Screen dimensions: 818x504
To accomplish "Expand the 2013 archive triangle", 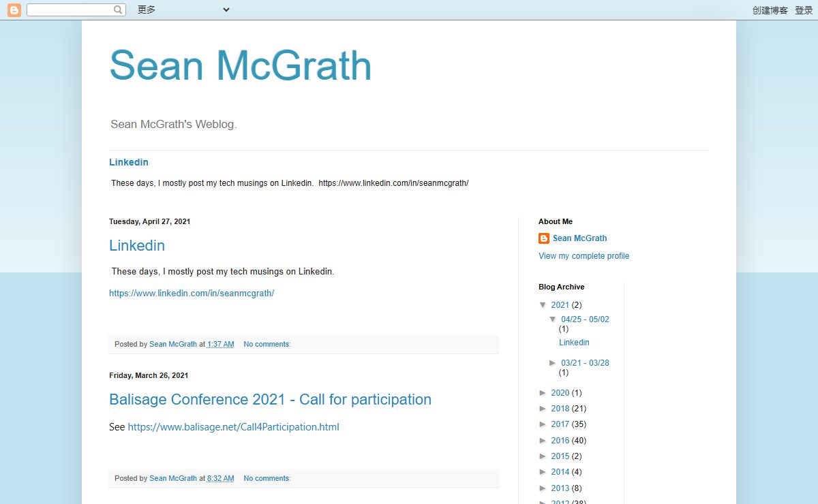I will click(543, 488).
